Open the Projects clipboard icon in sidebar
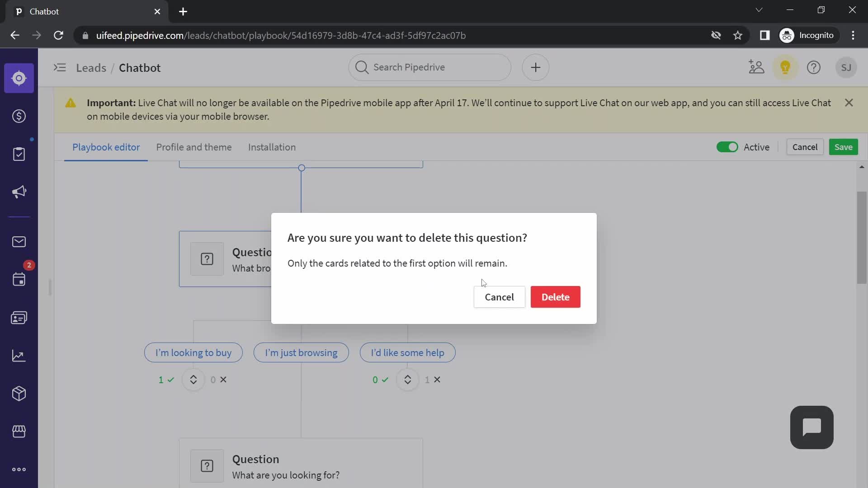This screenshot has width=868, height=488. pos(19,154)
